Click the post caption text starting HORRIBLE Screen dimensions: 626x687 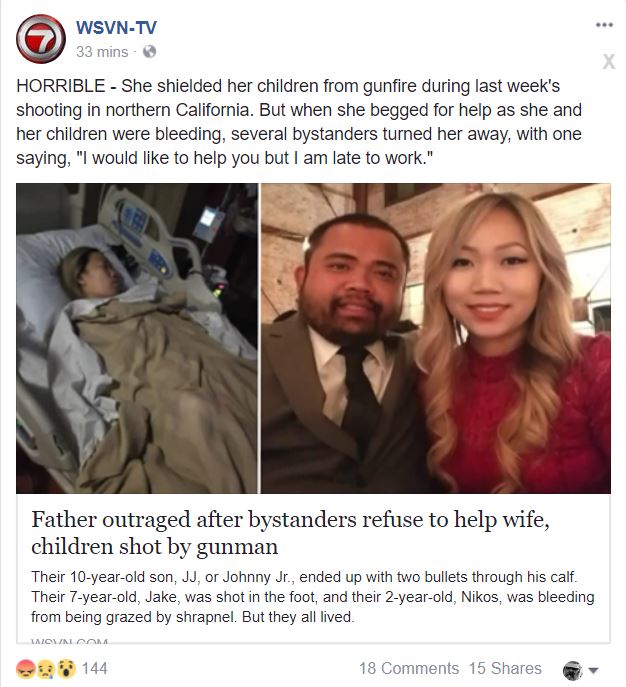point(299,122)
